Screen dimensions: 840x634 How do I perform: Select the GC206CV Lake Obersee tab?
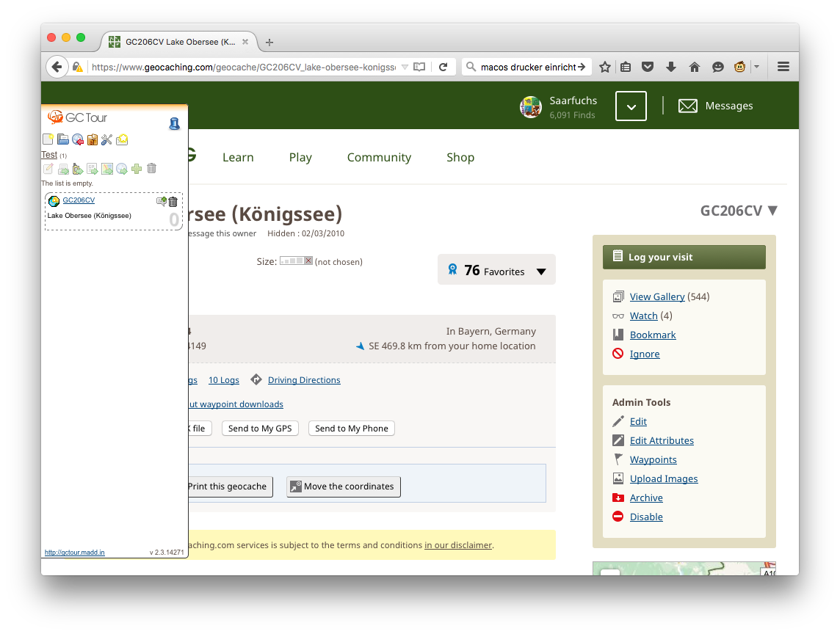179,42
